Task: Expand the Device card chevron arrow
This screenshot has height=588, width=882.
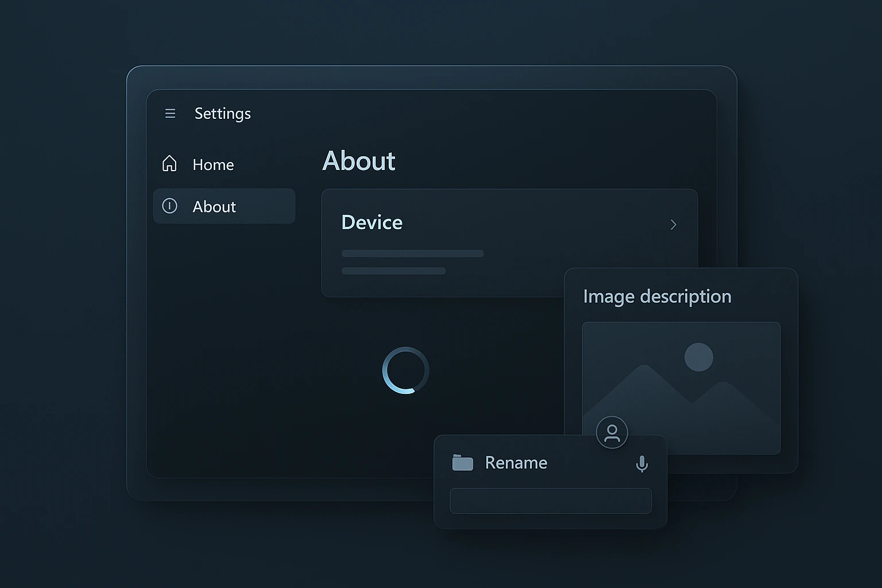Action: 674,225
